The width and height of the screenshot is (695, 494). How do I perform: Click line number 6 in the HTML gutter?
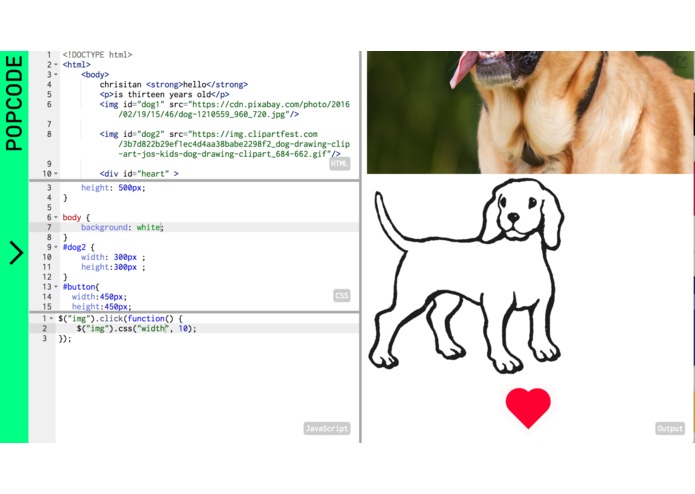(49, 104)
